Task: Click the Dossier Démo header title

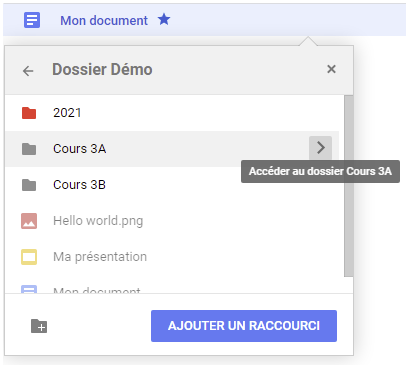Action: coord(102,69)
